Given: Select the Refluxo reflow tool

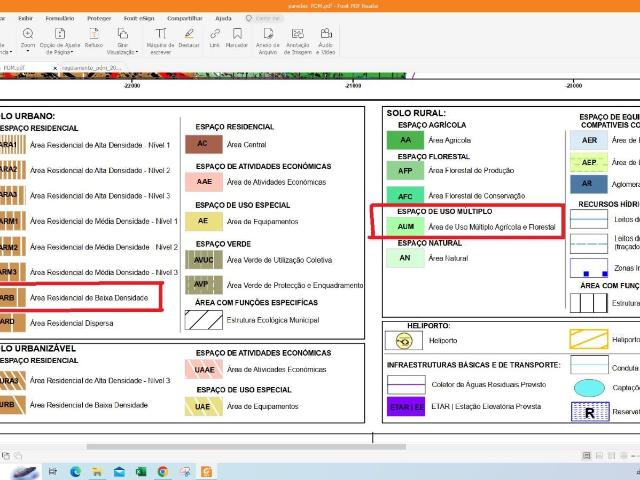Looking at the screenshot, I should tap(93, 39).
